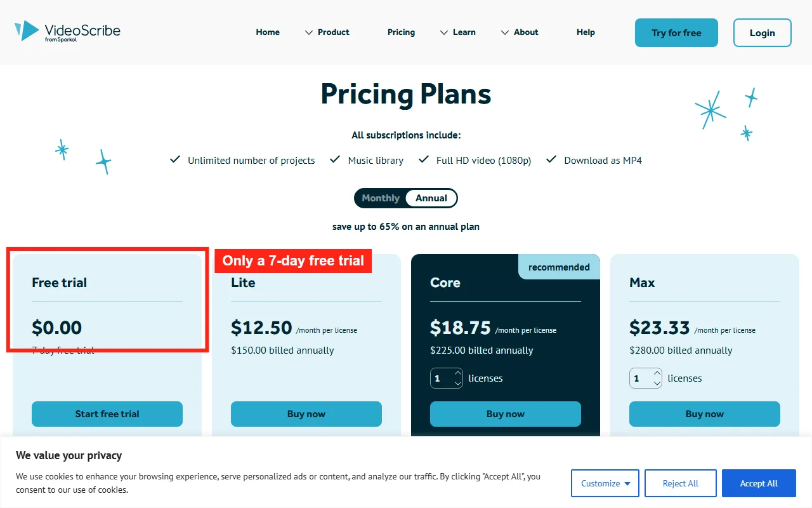This screenshot has height=508, width=812.
Task: Accept all cookies
Action: (759, 483)
